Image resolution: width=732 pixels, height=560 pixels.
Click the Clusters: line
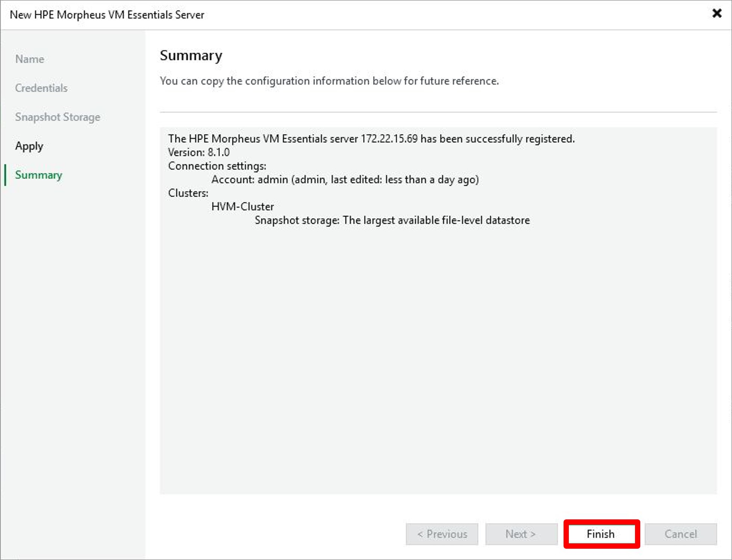coord(188,193)
